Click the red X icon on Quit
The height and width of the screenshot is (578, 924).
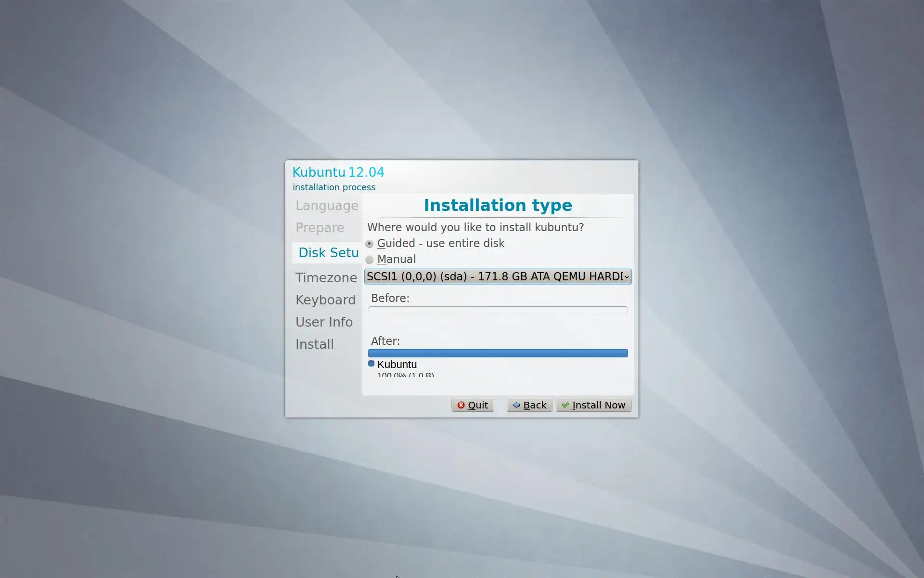461,405
